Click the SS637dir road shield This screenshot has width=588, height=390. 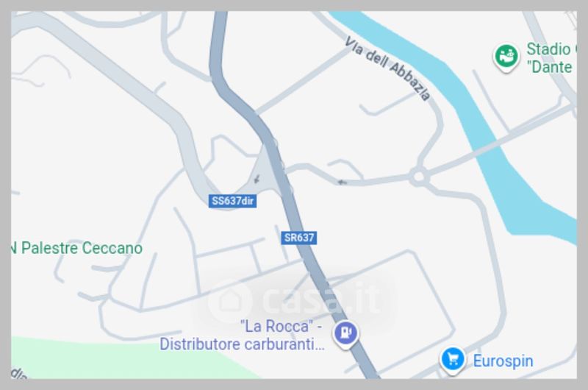[x=232, y=201]
